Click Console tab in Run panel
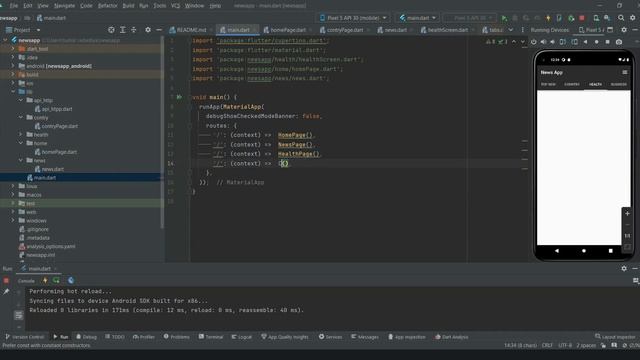The image size is (640, 360). [x=26, y=281]
